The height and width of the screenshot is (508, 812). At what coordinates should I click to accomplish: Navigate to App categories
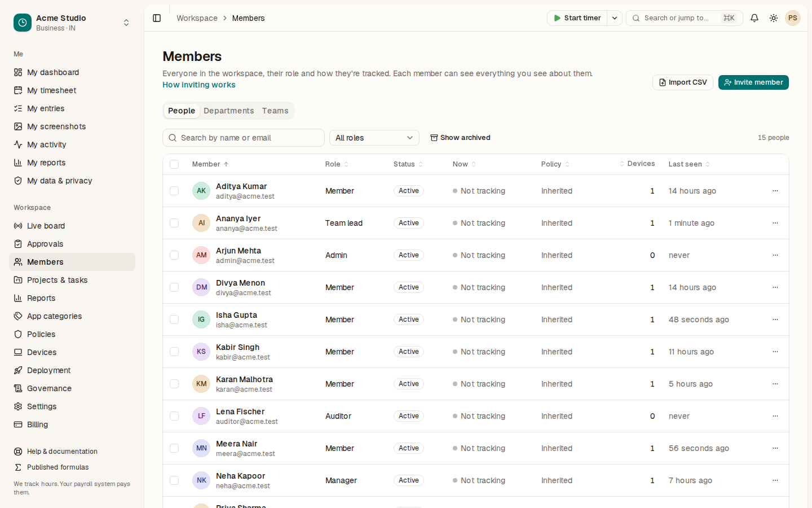(72, 316)
